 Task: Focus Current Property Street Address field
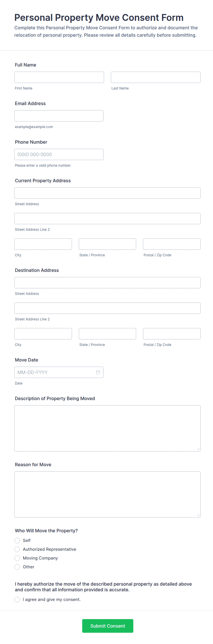point(107,193)
